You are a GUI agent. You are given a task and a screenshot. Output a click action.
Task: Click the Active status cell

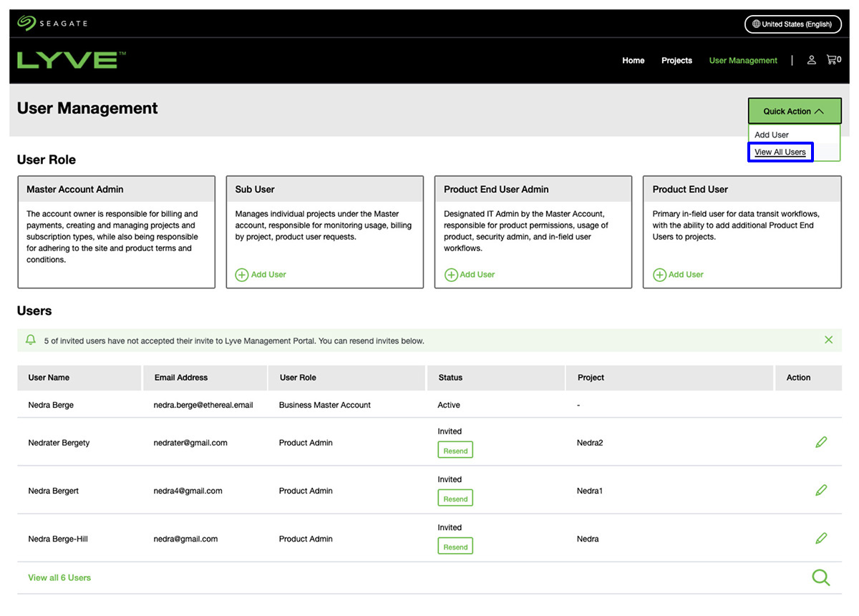tap(449, 405)
